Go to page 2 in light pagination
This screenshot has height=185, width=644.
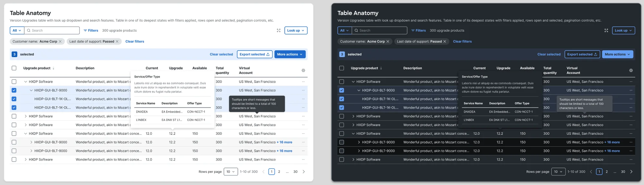(x=279, y=171)
